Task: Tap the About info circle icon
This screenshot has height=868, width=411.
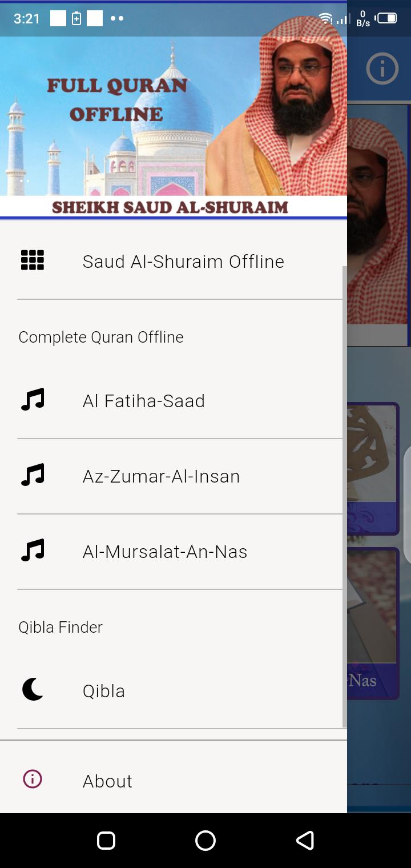Action: [33, 779]
